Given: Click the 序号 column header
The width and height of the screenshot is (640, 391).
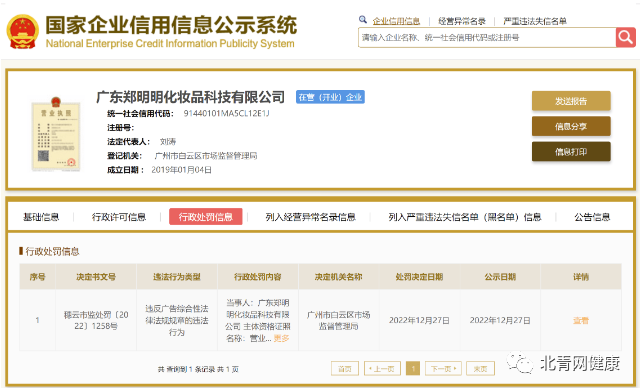Looking at the screenshot, I should click(x=37, y=277).
